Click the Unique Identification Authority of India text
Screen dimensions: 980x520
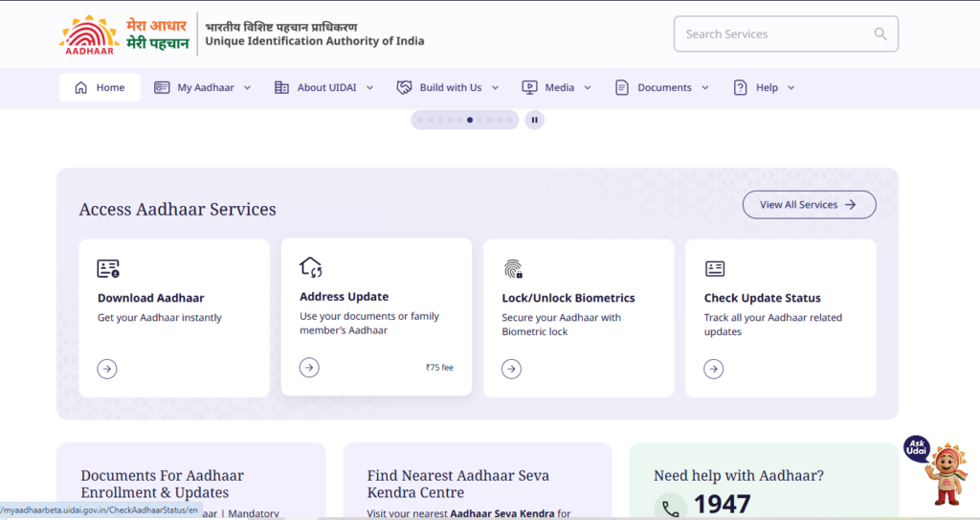pyautogui.click(x=314, y=40)
